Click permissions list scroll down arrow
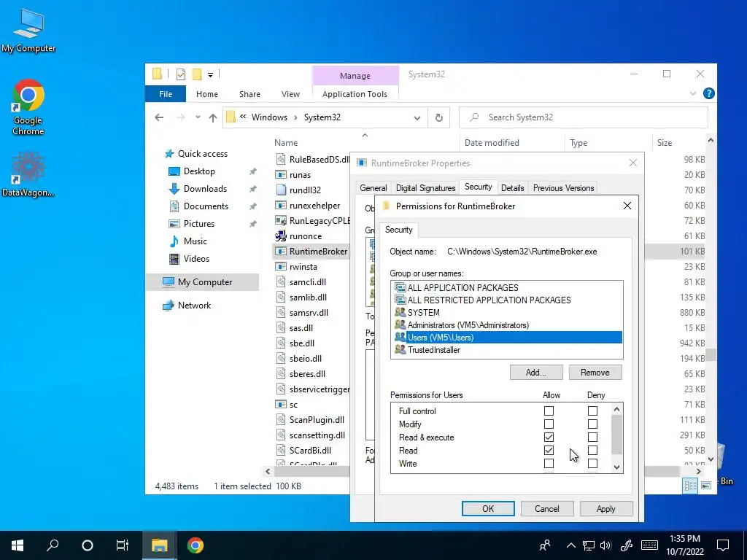Image resolution: width=747 pixels, height=560 pixels. tap(616, 467)
